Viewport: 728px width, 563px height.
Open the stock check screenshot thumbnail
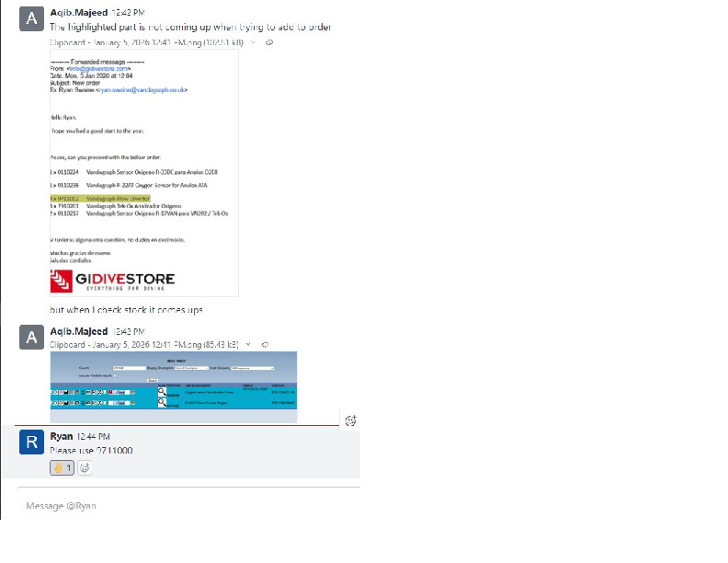(x=174, y=386)
